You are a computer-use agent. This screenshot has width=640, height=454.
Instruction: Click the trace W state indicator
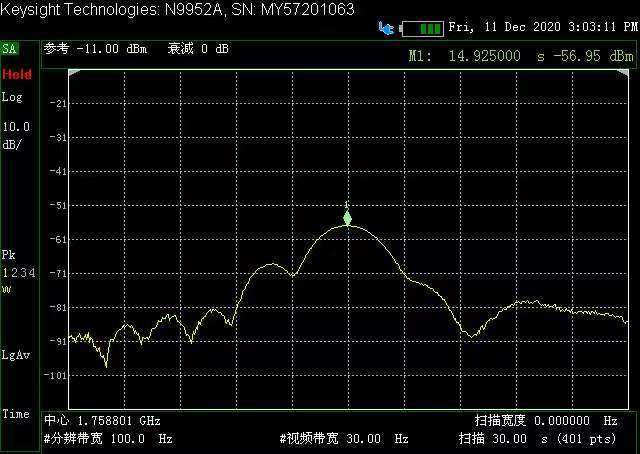pyautogui.click(x=6, y=289)
